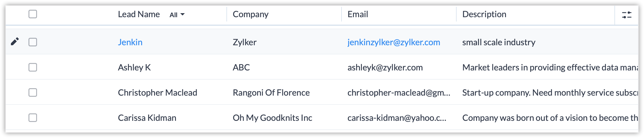This screenshot has height=138, width=644.
Task: Click the jenkinzylker@zylker.com email link
Action: (x=393, y=42)
